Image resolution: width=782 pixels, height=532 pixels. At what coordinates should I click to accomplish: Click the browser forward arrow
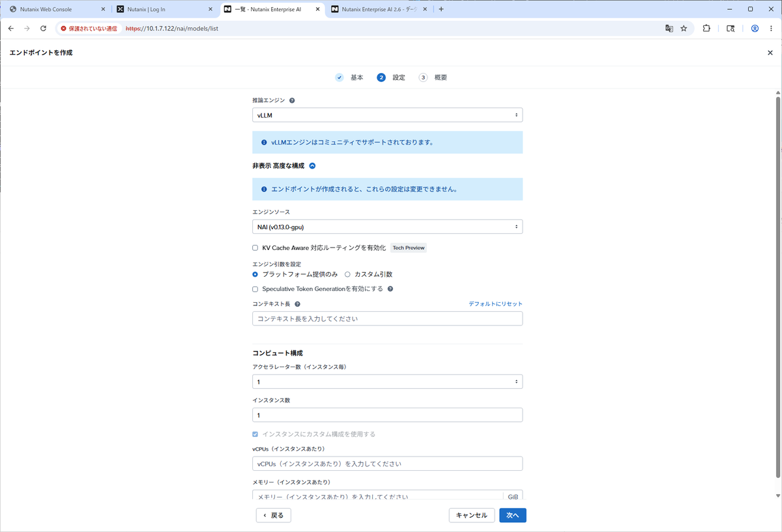(x=27, y=29)
